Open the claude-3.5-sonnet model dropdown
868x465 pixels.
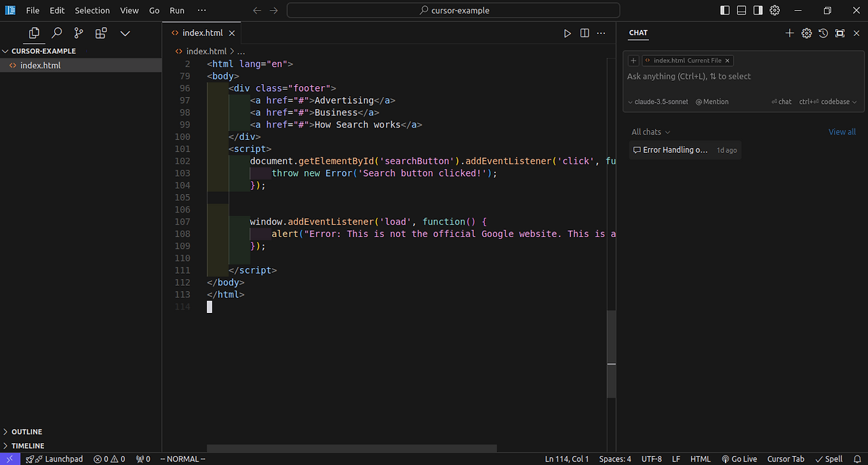tap(658, 102)
